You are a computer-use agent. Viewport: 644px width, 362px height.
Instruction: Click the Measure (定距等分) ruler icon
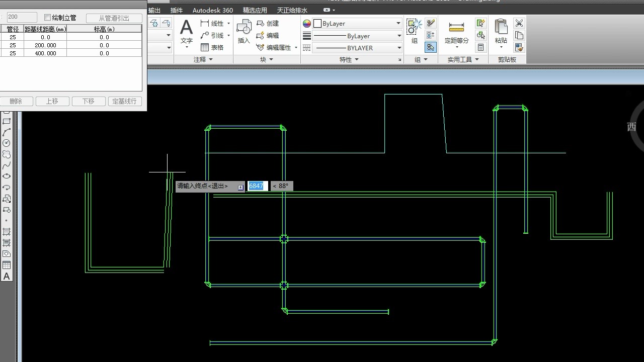tap(456, 27)
